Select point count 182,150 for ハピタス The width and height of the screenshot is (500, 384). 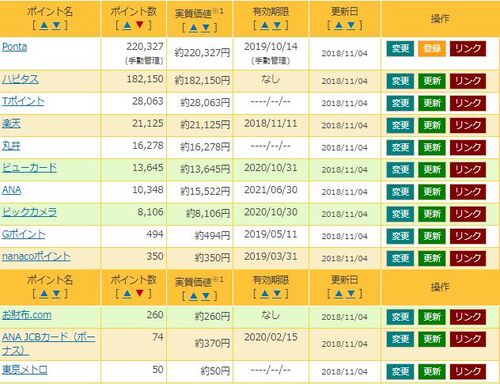click(145, 79)
